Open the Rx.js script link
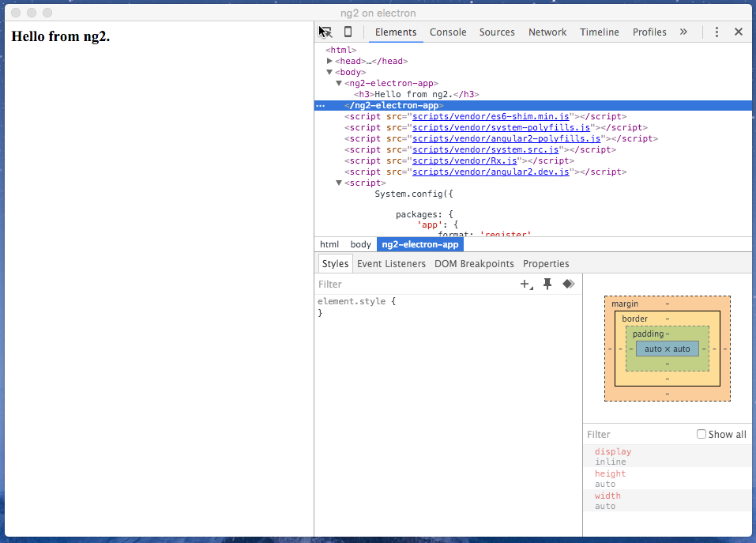This screenshot has height=543, width=756. [465, 160]
